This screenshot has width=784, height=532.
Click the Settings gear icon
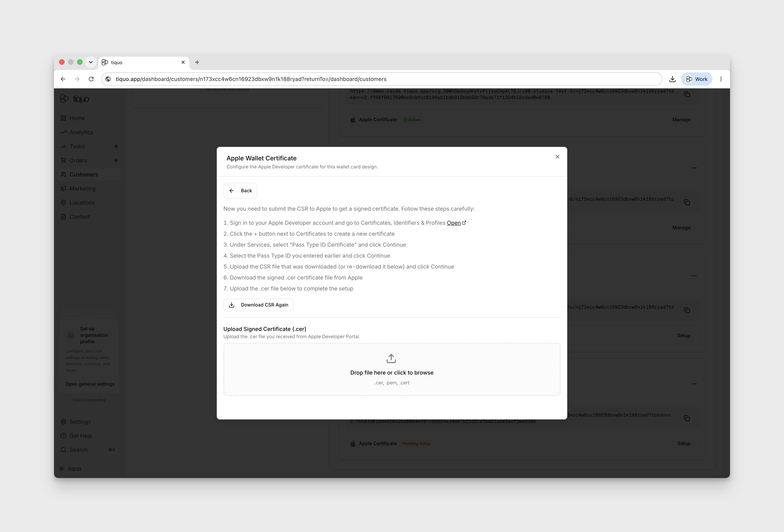pos(63,422)
